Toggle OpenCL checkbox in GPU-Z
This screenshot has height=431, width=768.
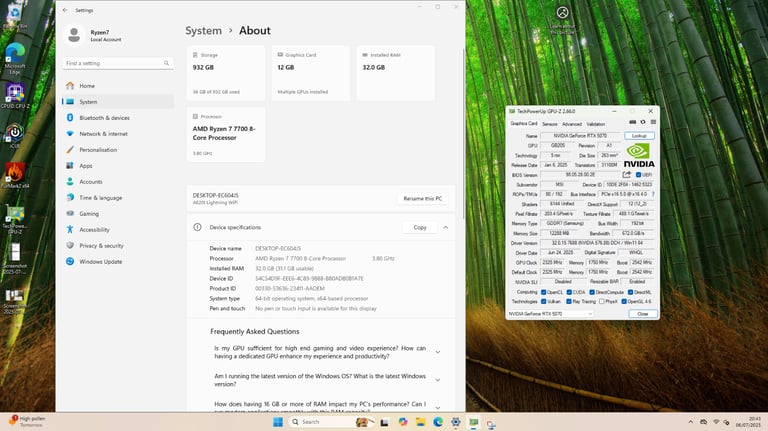(x=543, y=292)
